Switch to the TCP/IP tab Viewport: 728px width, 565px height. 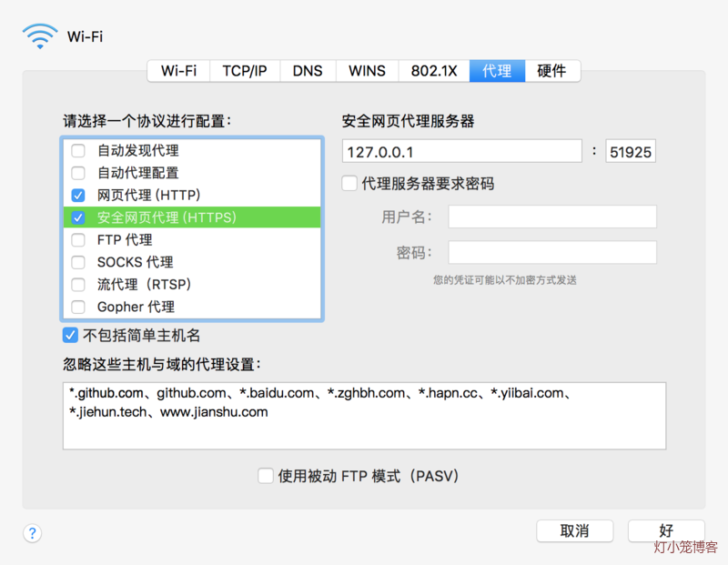point(245,71)
